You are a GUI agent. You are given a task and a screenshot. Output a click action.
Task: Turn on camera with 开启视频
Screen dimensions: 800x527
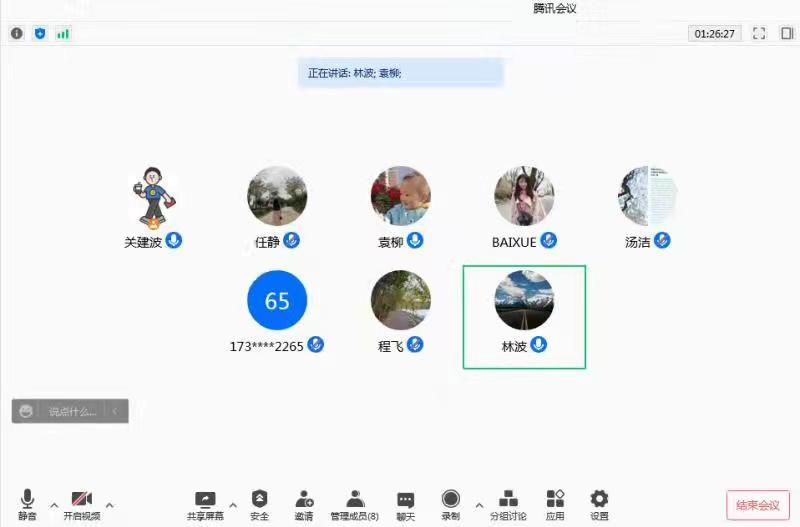point(82,504)
